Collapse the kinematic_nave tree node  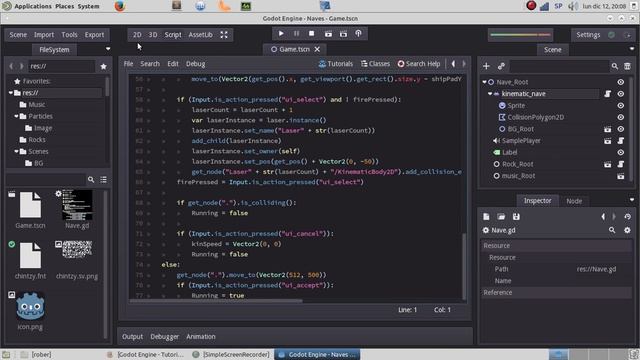[x=490, y=94]
